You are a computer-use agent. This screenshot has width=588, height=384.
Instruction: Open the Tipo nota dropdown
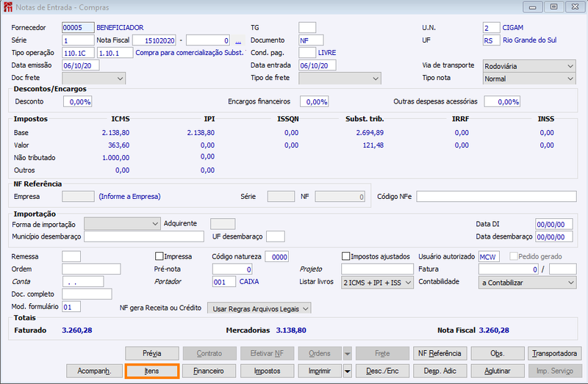point(529,79)
